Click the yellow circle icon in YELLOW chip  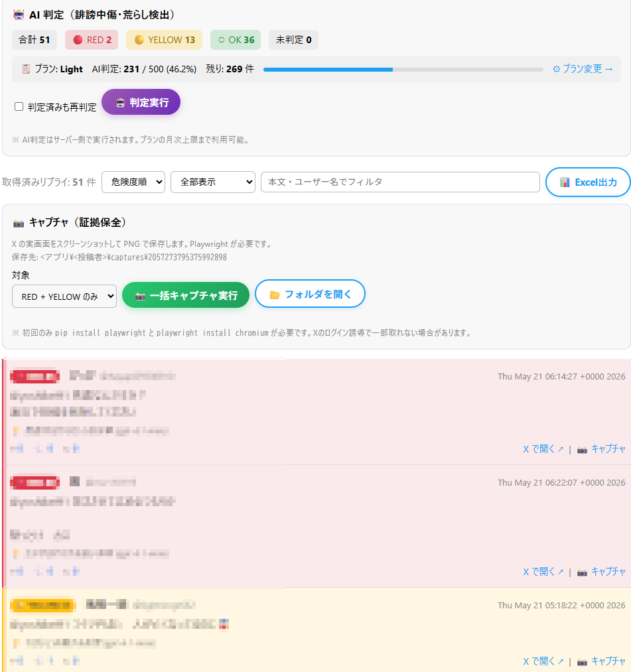(139, 40)
